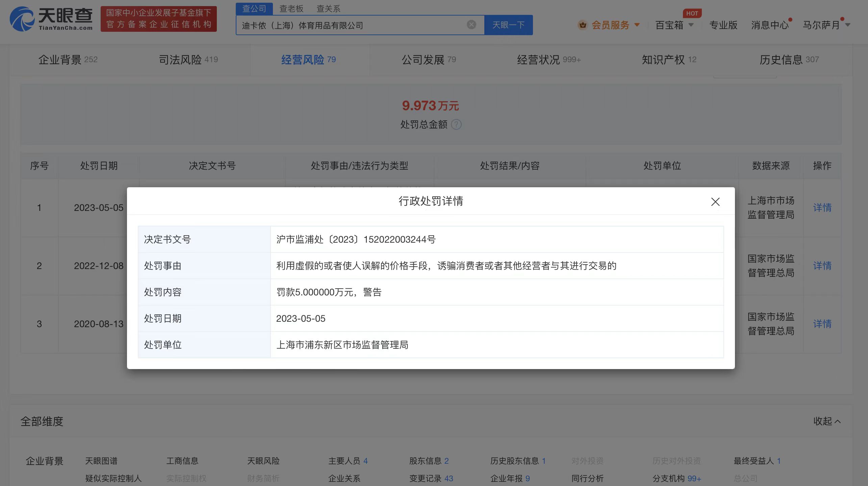Viewport: 868px width, 486px height.
Task: Select the 经营风险 tab
Action: click(308, 60)
